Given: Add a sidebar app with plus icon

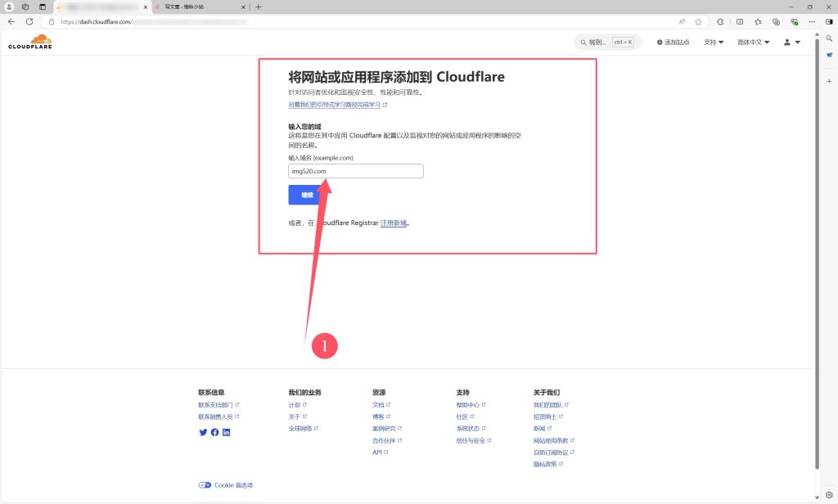Looking at the screenshot, I should pos(829,81).
